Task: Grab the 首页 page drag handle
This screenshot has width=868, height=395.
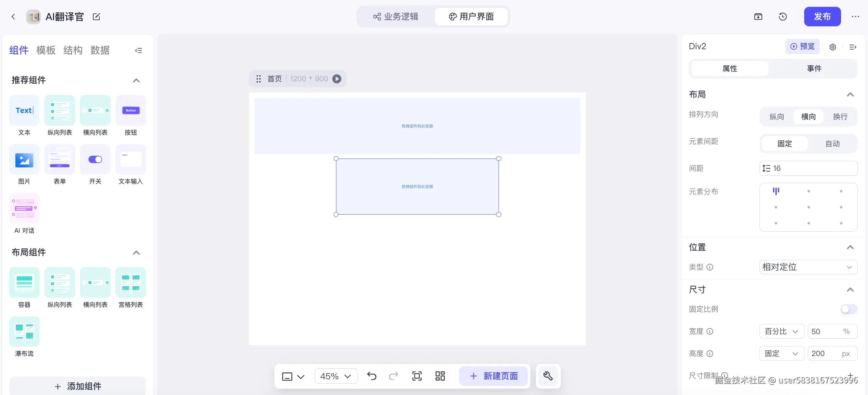Action: tap(258, 79)
